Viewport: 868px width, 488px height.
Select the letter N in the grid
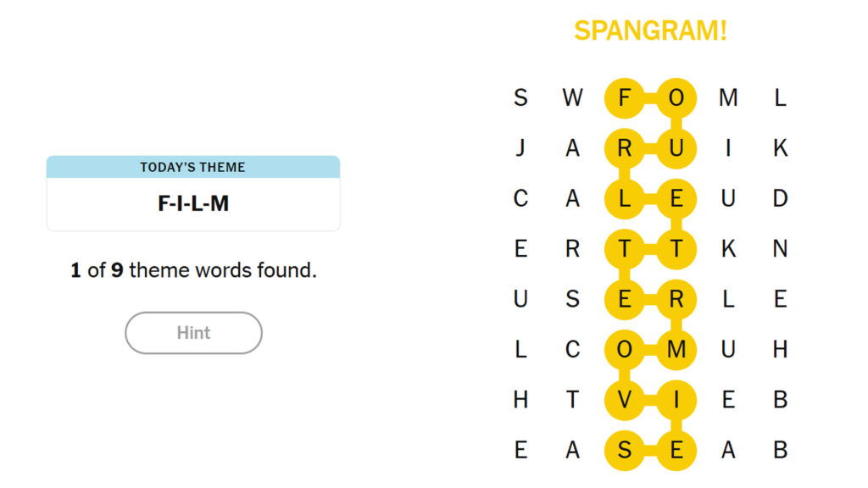click(x=780, y=249)
